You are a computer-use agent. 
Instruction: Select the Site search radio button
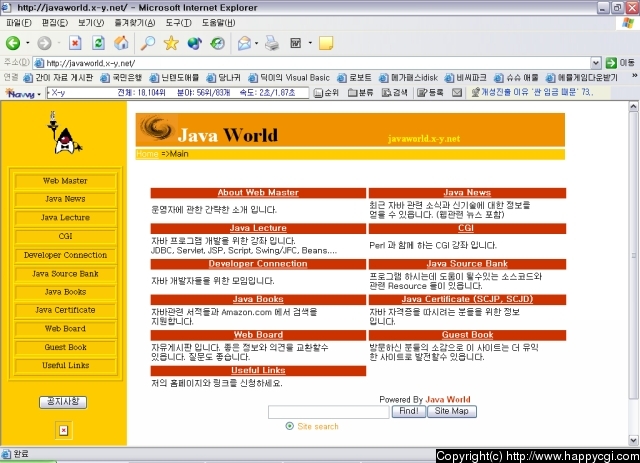[x=289, y=426]
